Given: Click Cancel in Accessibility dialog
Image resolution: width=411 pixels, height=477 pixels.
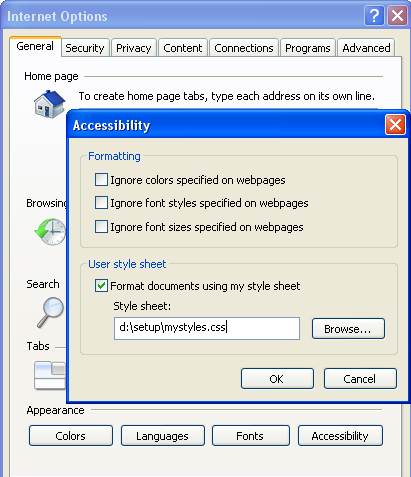Looking at the screenshot, I should [x=360, y=379].
